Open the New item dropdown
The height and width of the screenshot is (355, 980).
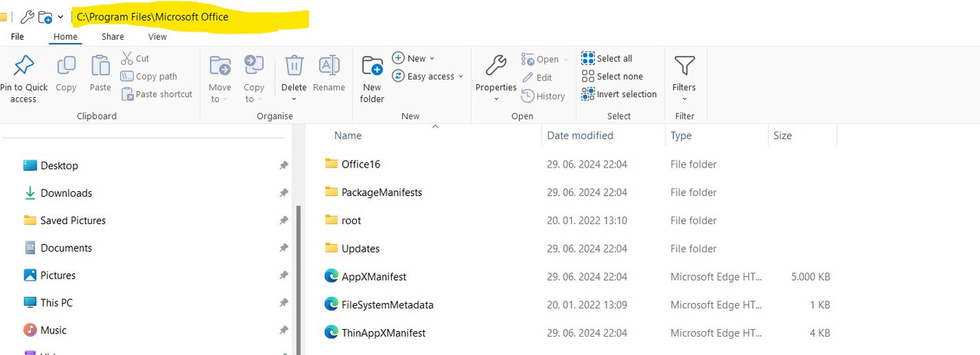413,58
